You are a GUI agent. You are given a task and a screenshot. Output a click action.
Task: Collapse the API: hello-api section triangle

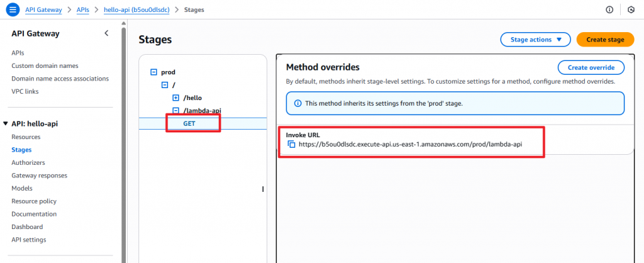click(6, 124)
